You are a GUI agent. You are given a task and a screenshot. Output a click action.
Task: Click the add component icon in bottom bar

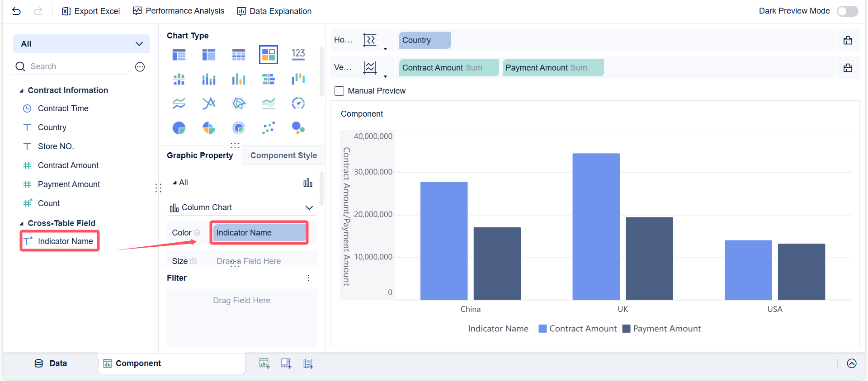coord(264,363)
